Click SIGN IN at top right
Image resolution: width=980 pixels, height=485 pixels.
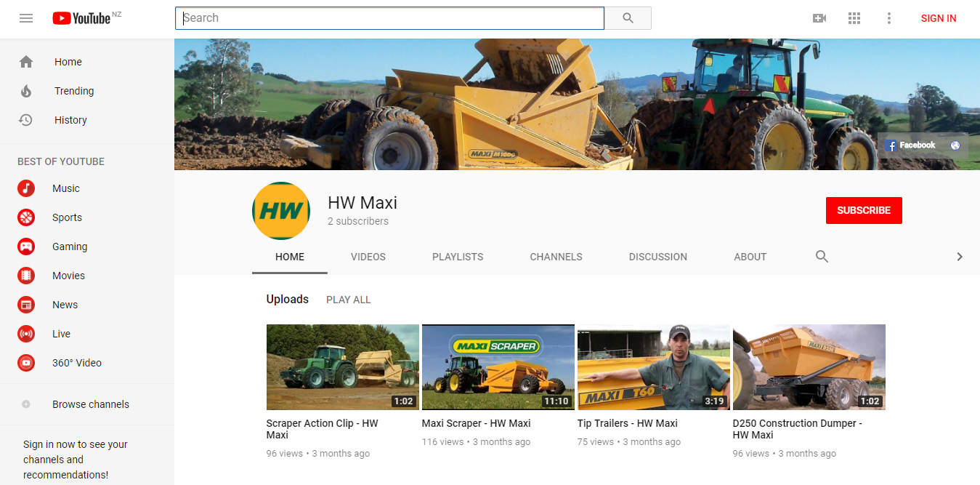point(939,18)
